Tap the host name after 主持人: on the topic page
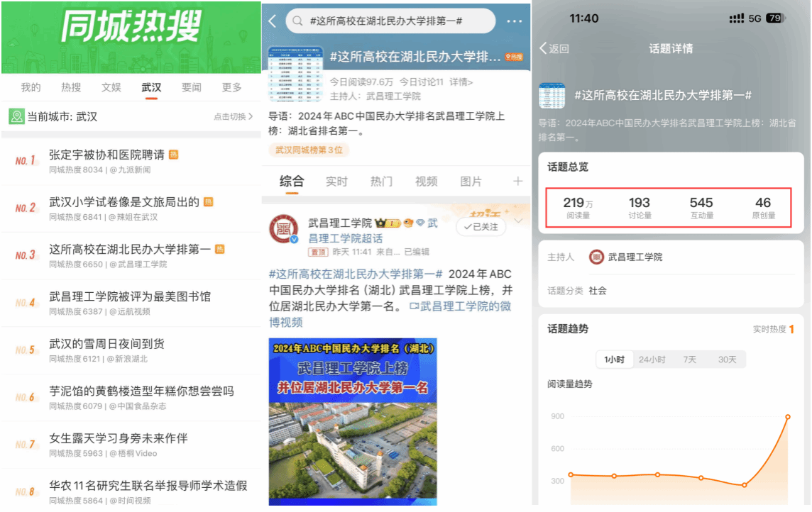The image size is (812, 512). 393,96
